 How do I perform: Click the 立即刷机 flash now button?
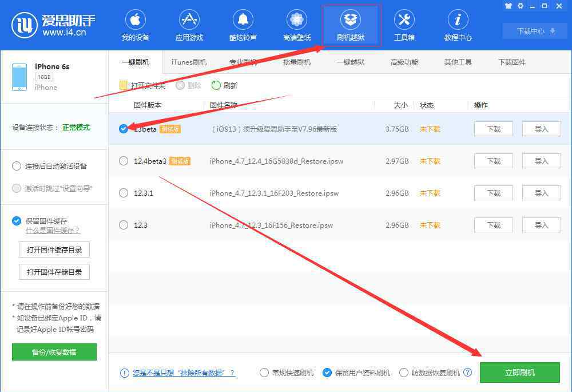click(520, 373)
